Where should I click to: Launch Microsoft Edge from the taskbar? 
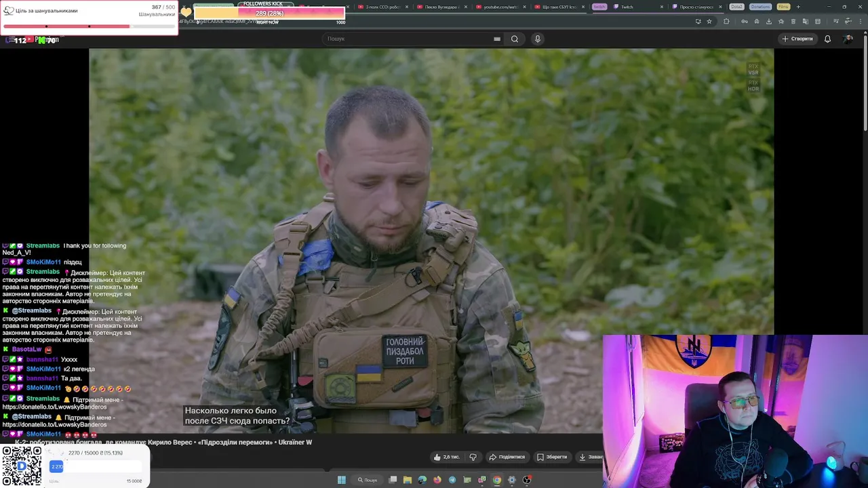coord(422,480)
